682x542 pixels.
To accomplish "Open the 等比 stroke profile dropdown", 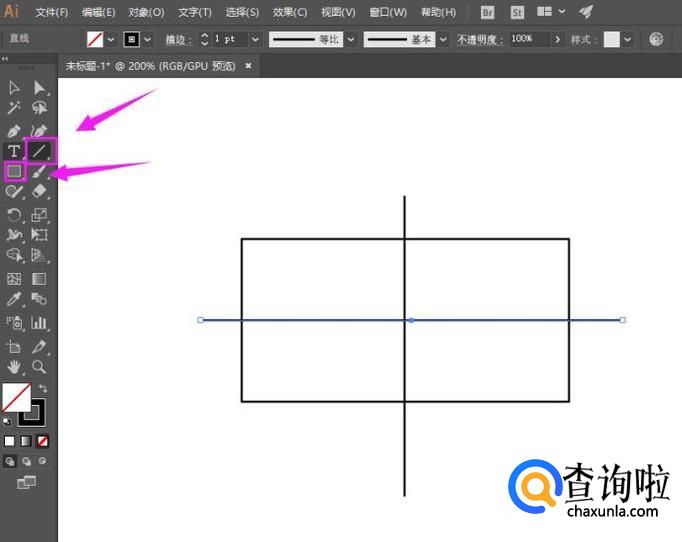I will [x=350, y=39].
